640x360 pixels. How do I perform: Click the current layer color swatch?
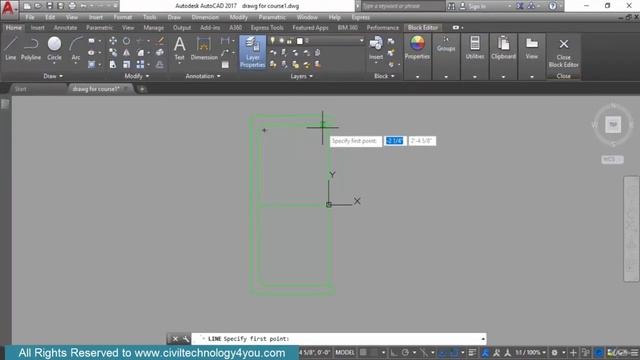[300, 41]
